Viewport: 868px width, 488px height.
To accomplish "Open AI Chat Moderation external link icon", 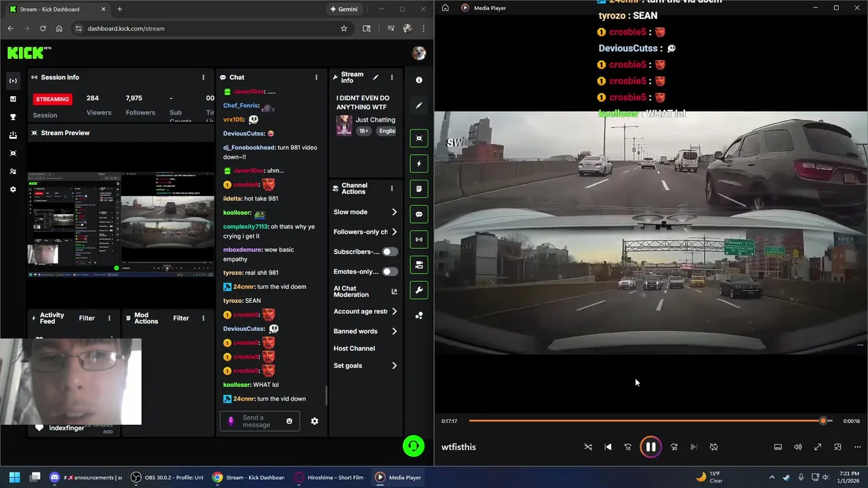I will click(x=395, y=291).
